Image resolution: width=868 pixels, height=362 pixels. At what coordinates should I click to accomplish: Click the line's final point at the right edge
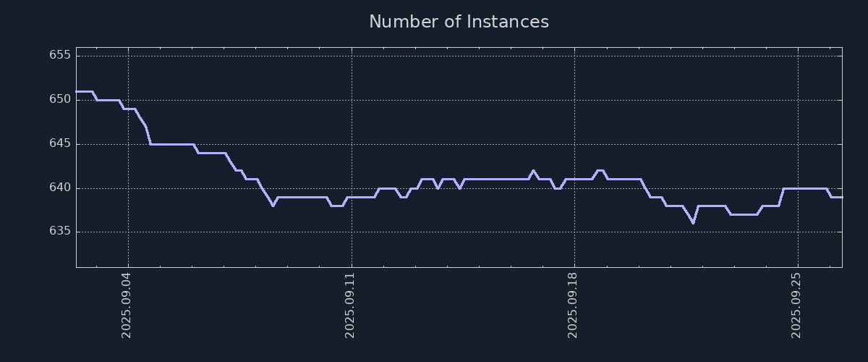[x=841, y=197]
